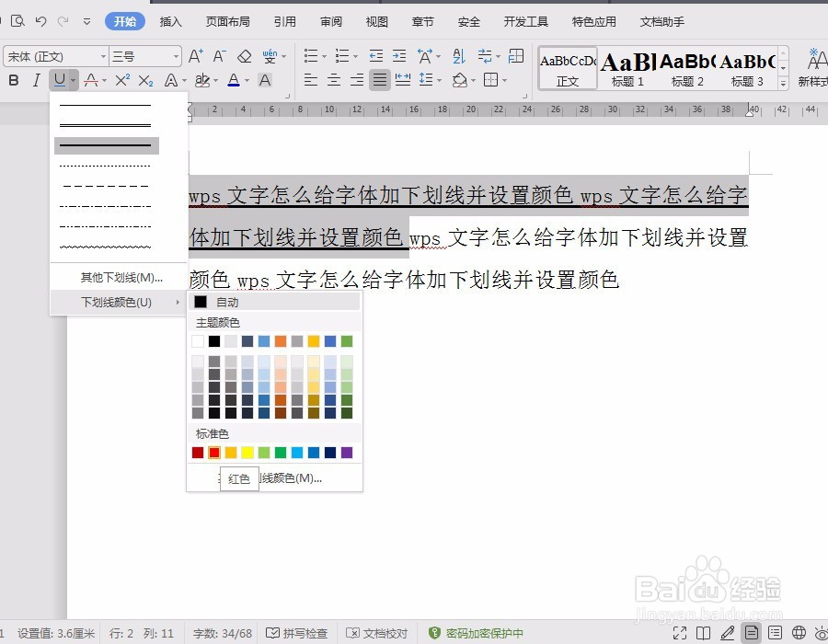Toggle page layout view in status bar

tap(752, 633)
